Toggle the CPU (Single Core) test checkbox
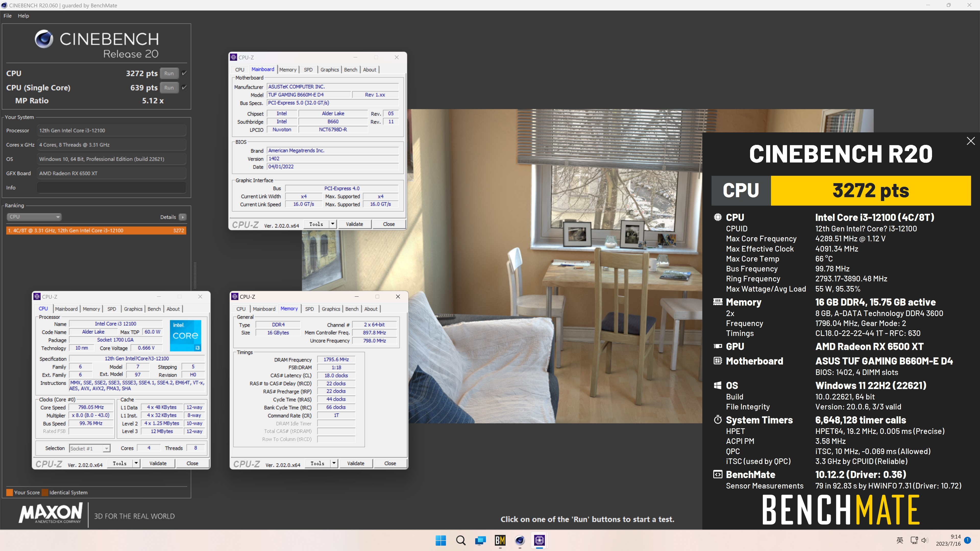The image size is (980, 551). [184, 87]
